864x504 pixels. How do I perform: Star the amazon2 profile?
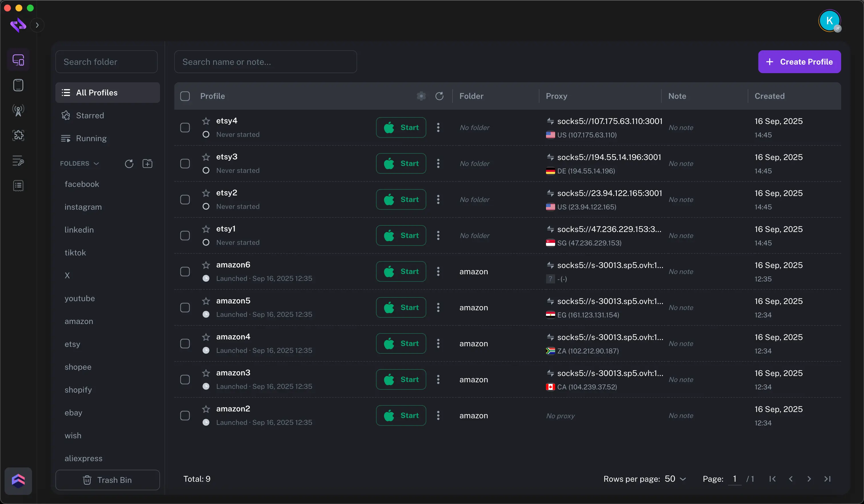(206, 409)
